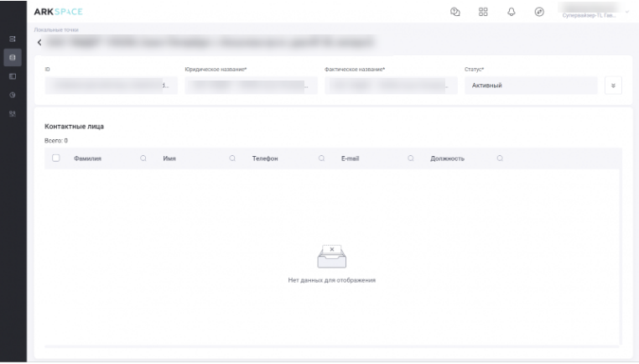Click the search icon beside Фамилия column

tap(143, 158)
